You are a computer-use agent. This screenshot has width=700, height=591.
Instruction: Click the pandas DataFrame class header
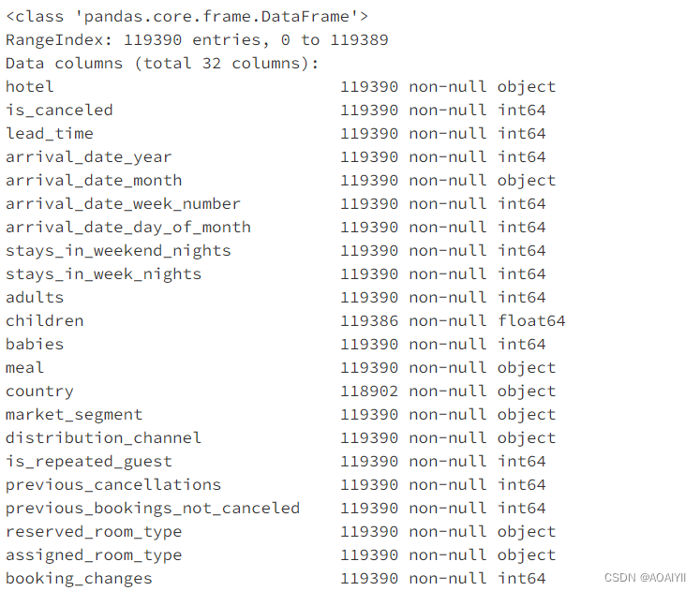click(186, 17)
